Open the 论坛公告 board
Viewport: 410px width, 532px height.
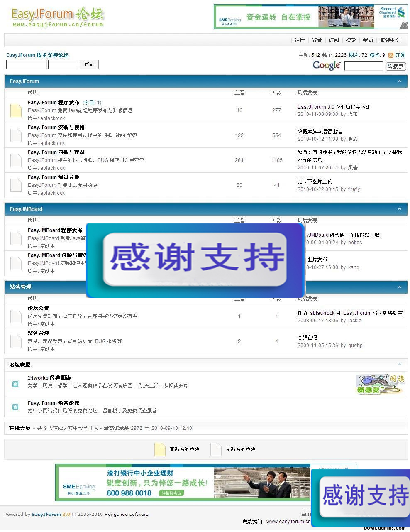[38, 308]
